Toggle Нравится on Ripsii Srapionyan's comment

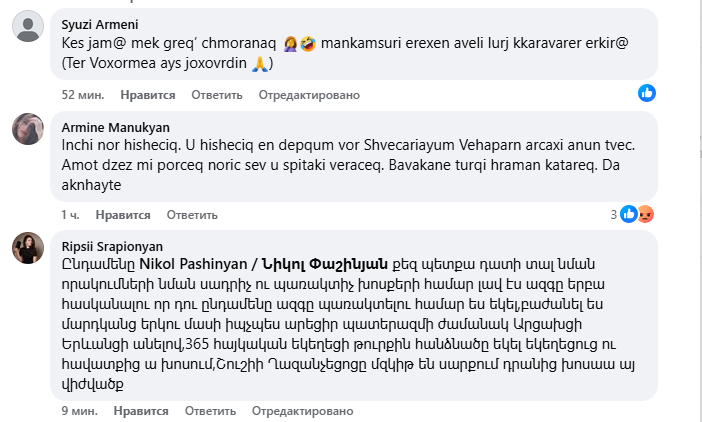[141, 410]
